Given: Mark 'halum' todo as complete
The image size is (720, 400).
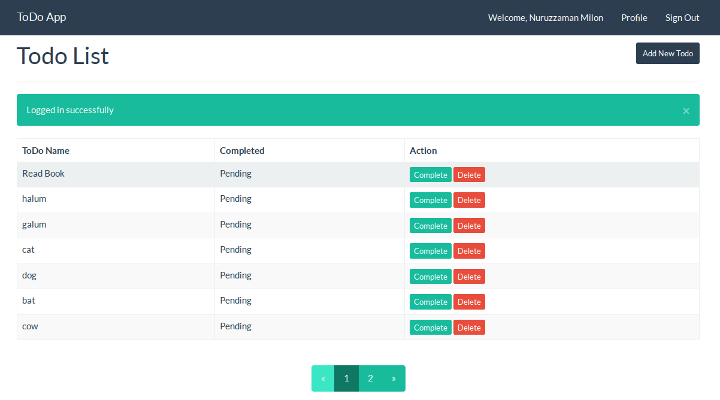Looking at the screenshot, I should 430,200.
